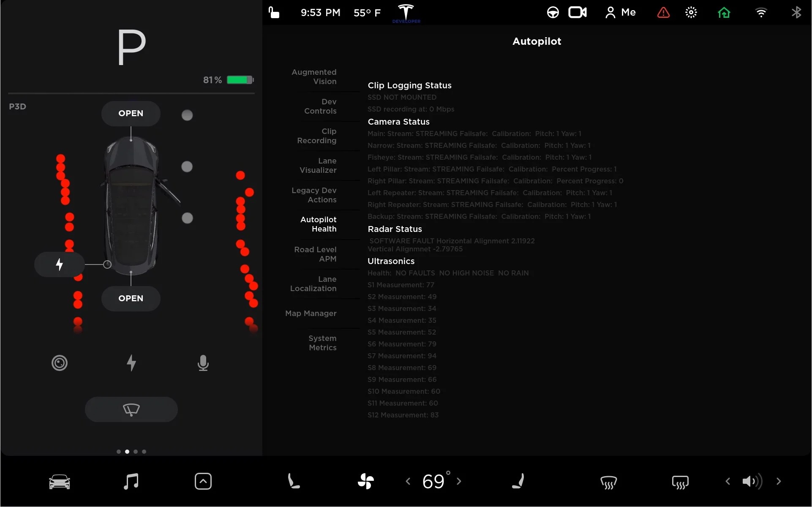Toggle the front trunk OPEN button

pyautogui.click(x=131, y=113)
